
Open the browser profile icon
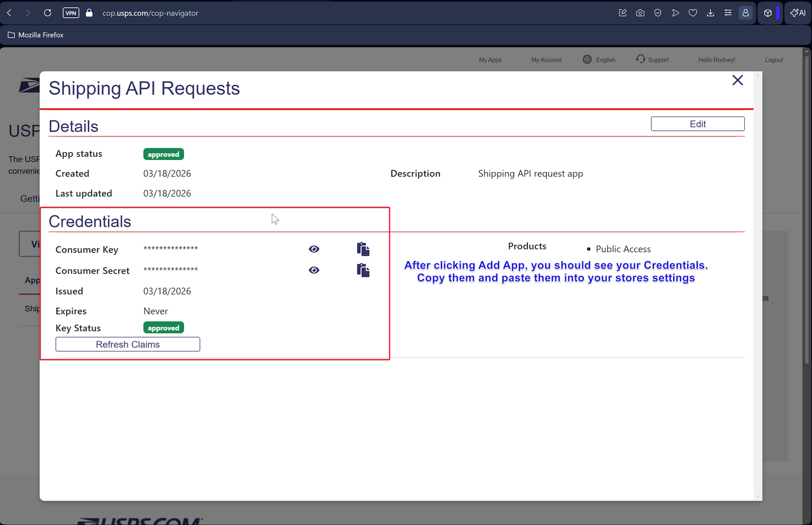tap(745, 13)
